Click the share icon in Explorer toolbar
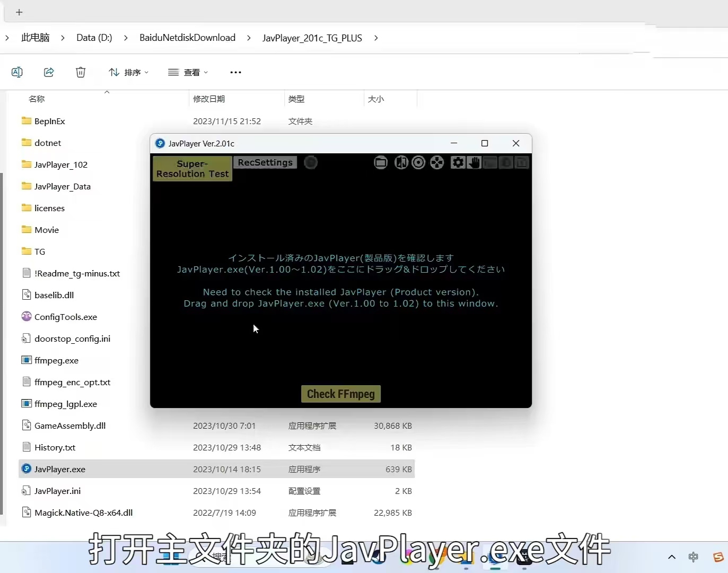The height and width of the screenshot is (573, 728). pos(49,72)
